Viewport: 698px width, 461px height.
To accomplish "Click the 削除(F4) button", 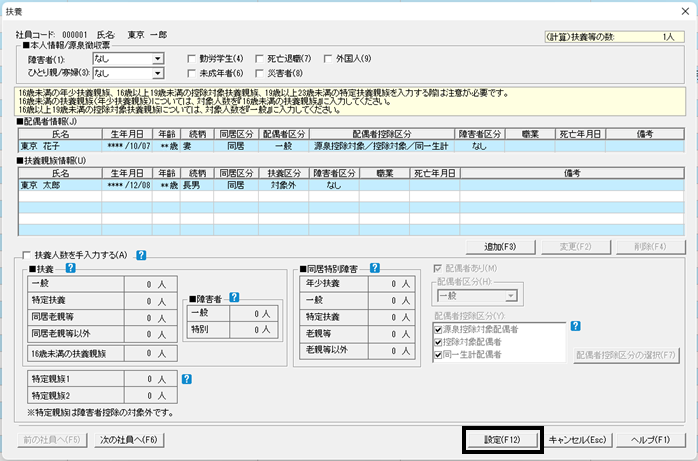I will click(650, 247).
